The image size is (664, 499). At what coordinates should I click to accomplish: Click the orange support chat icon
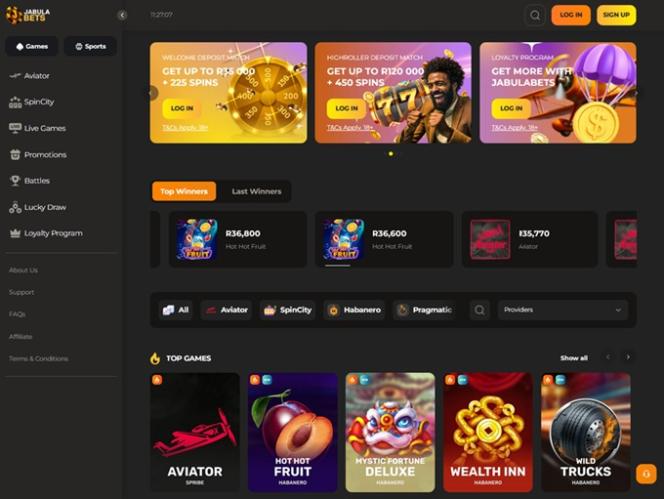[x=646, y=474]
